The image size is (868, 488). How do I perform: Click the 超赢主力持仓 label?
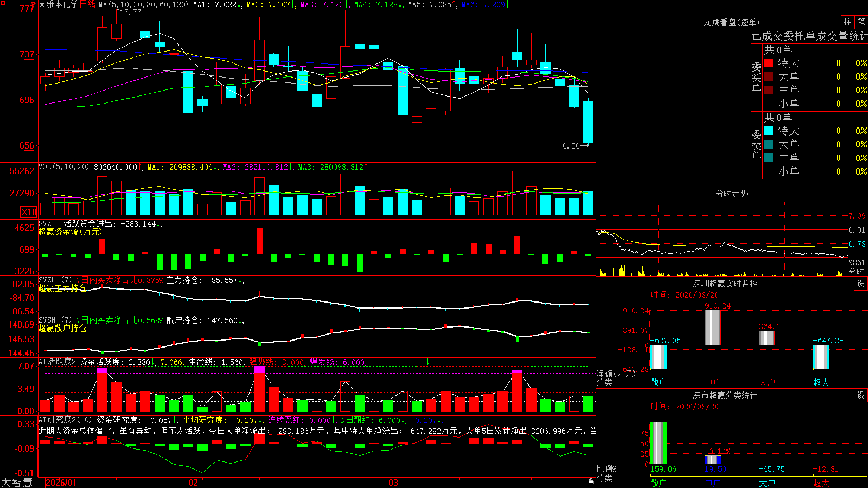click(62, 288)
